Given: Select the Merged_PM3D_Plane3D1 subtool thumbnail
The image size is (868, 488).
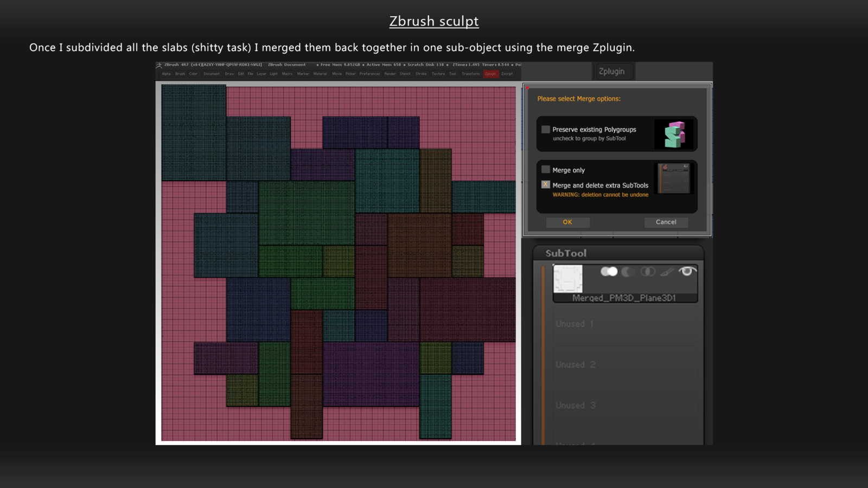Looking at the screenshot, I should [x=567, y=279].
